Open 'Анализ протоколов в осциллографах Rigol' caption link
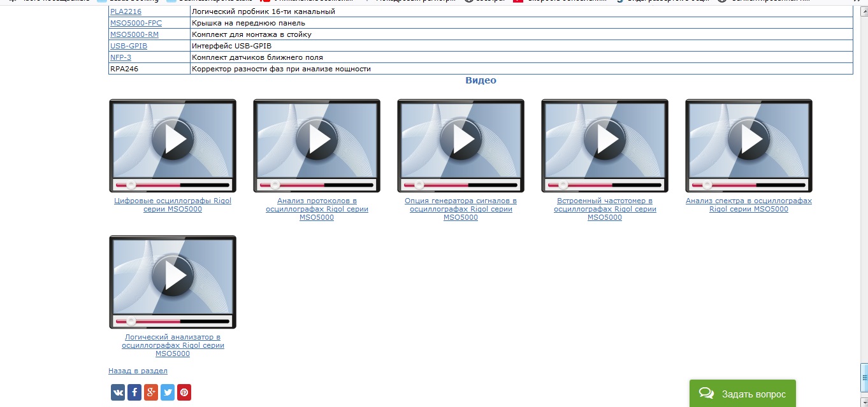Image resolution: width=868 pixels, height=407 pixels. point(317,209)
